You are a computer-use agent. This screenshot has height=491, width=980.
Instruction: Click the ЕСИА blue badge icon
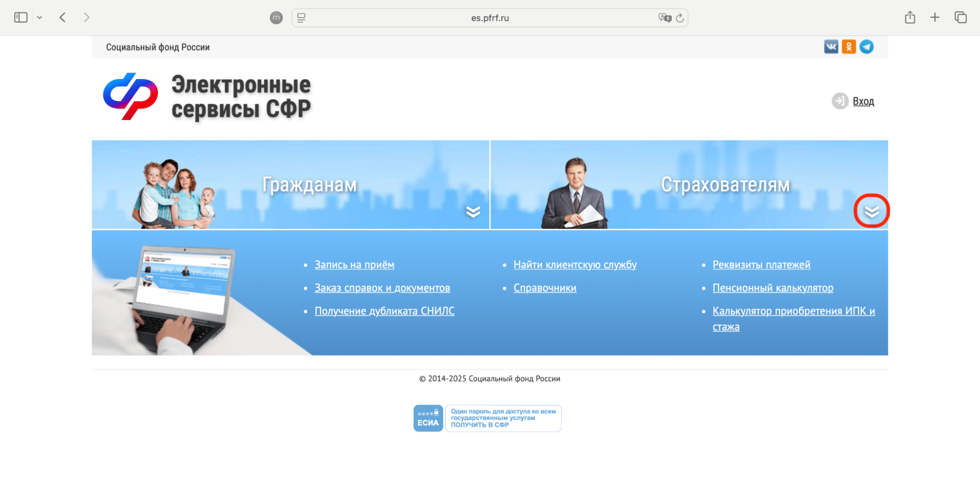click(428, 418)
